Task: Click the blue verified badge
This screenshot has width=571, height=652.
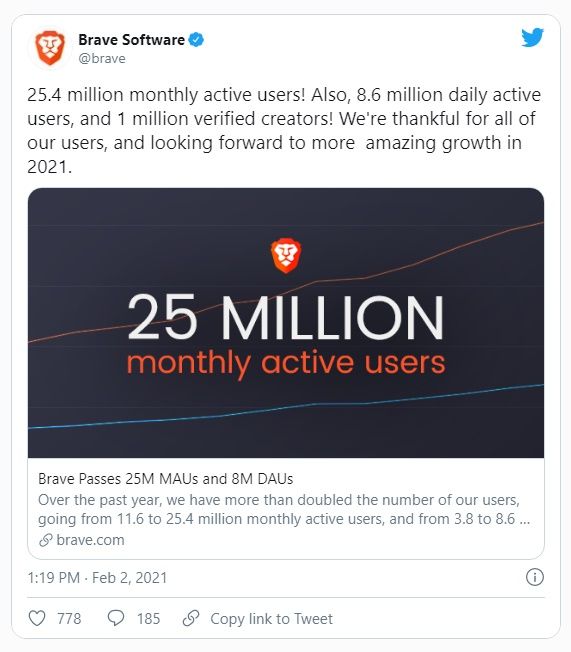Action: [196, 40]
